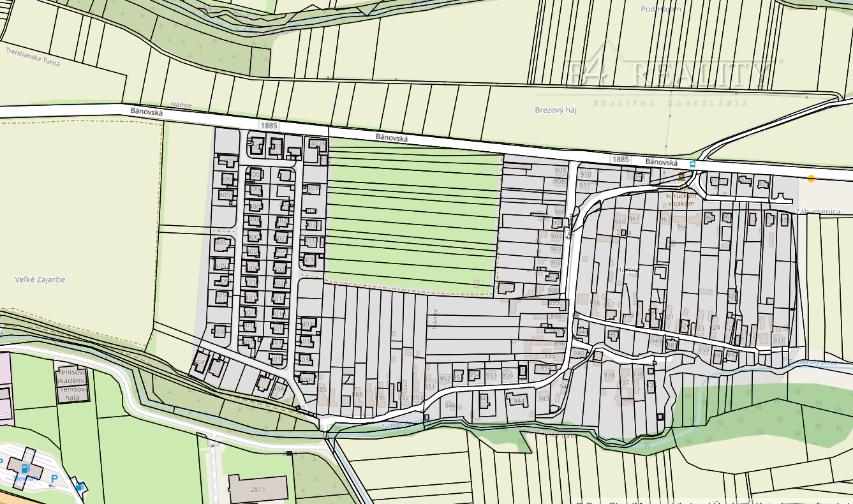Click the parcel numbered 946

coord(450,405)
